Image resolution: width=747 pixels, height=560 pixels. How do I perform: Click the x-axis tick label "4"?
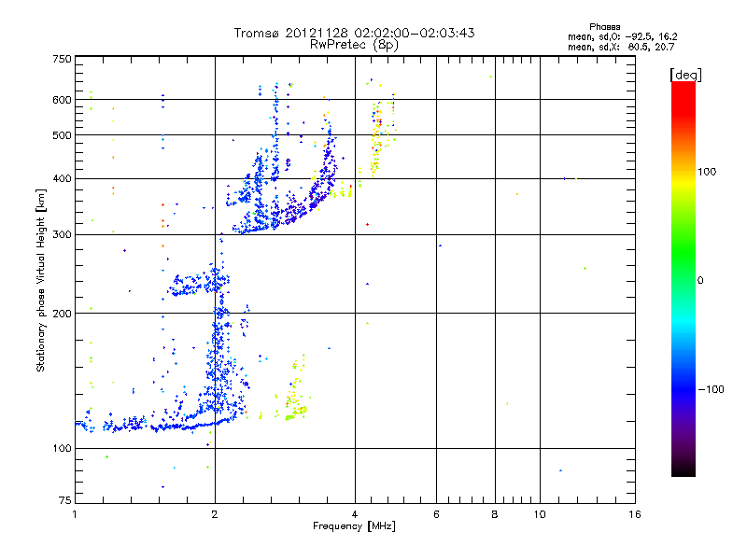[355, 514]
